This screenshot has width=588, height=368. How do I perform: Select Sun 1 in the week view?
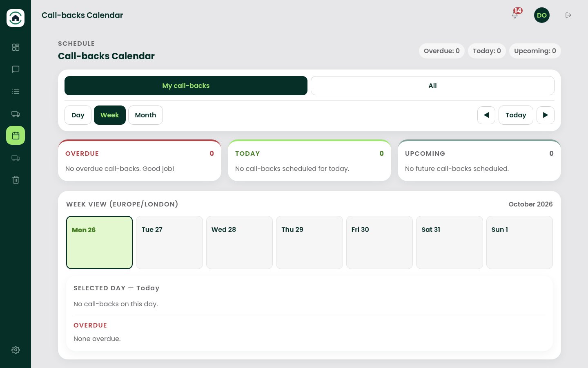tap(519, 242)
